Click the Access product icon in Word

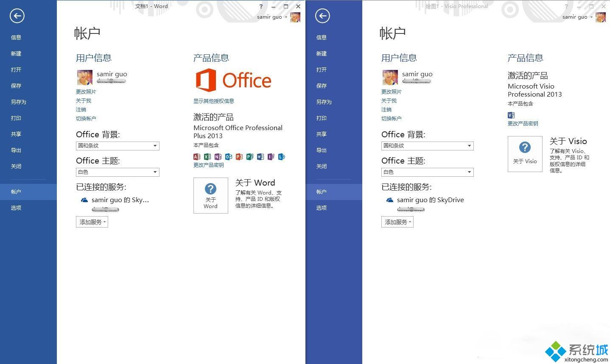[197, 157]
